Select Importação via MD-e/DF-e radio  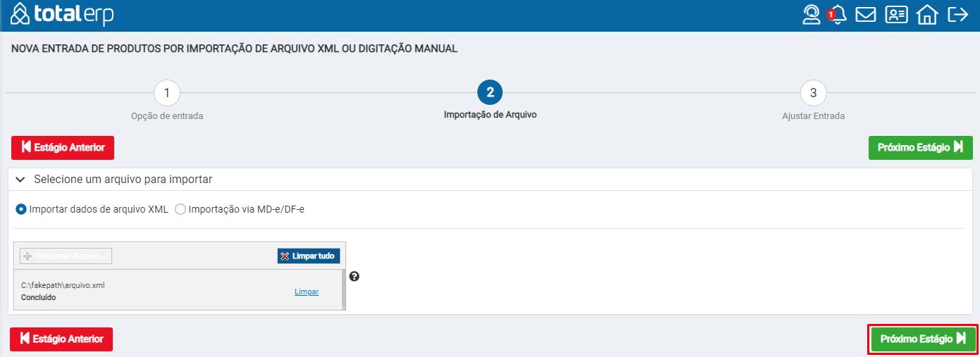180,209
